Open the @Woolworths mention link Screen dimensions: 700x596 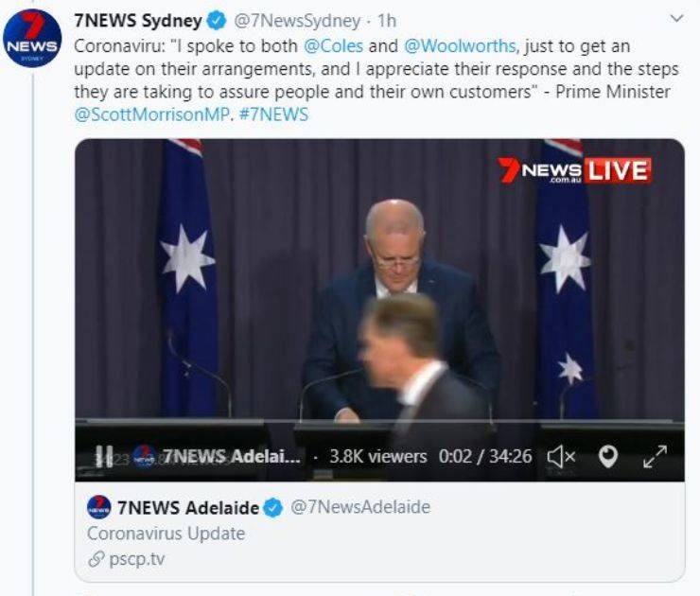click(x=460, y=46)
